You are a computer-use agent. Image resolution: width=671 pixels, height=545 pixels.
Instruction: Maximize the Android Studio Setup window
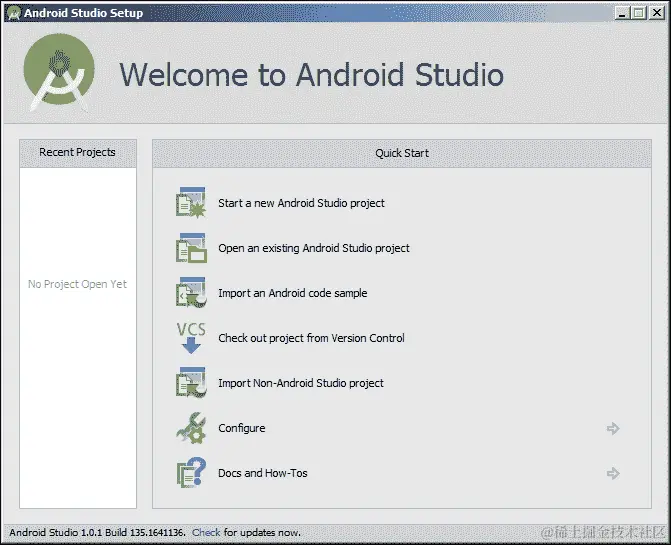click(638, 13)
